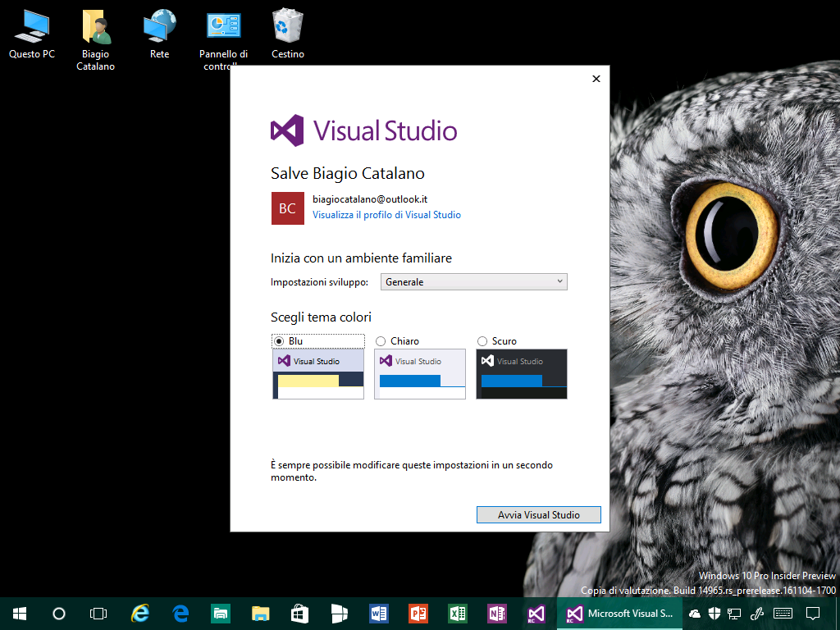The image size is (840, 630).
Task: Launch Internet Explorer from taskbar
Action: click(x=139, y=614)
